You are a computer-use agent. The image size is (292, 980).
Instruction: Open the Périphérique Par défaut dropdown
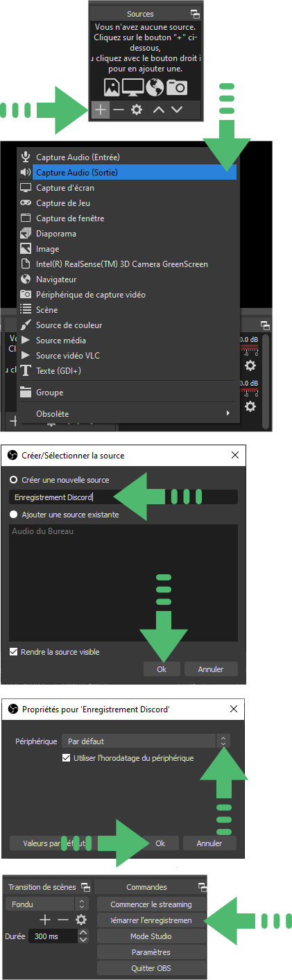click(146, 741)
